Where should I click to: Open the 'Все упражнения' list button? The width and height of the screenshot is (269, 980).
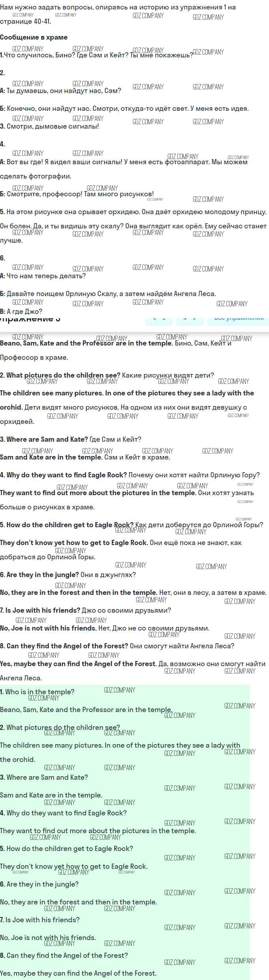click(x=238, y=319)
